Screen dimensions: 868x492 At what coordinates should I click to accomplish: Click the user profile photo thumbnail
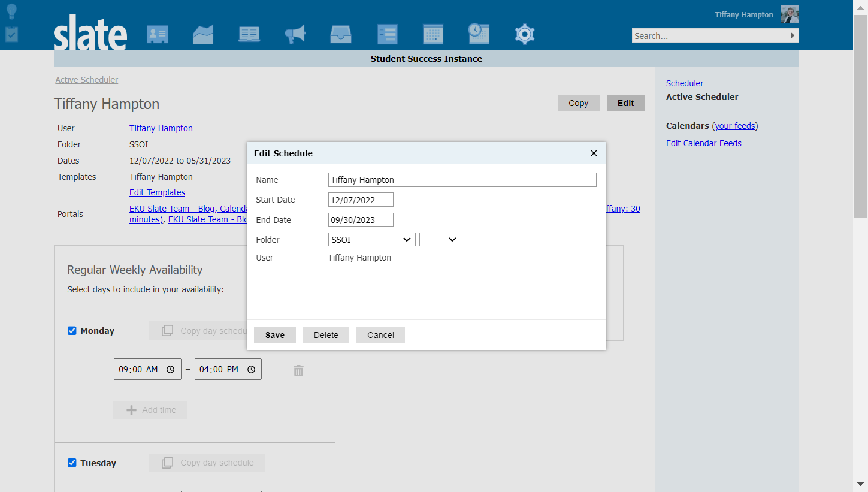coord(790,14)
